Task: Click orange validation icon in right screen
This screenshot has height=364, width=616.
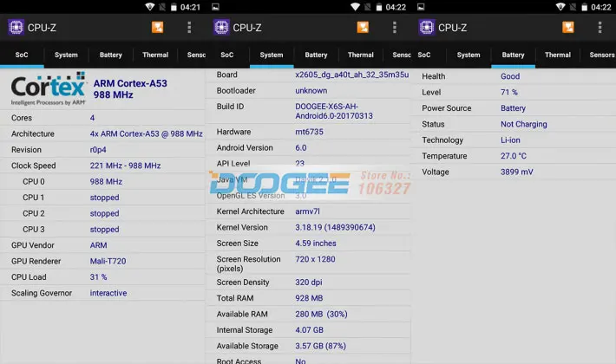Action: coord(568,27)
